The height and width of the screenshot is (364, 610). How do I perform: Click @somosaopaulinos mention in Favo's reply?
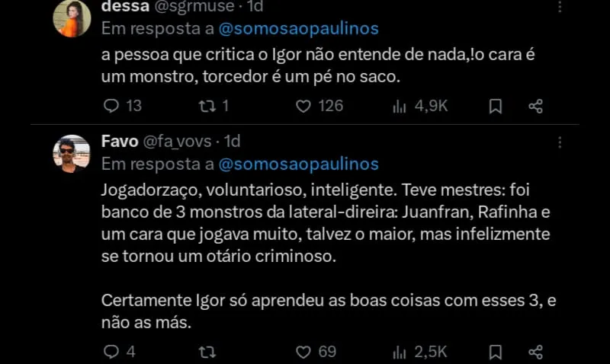pyautogui.click(x=298, y=164)
